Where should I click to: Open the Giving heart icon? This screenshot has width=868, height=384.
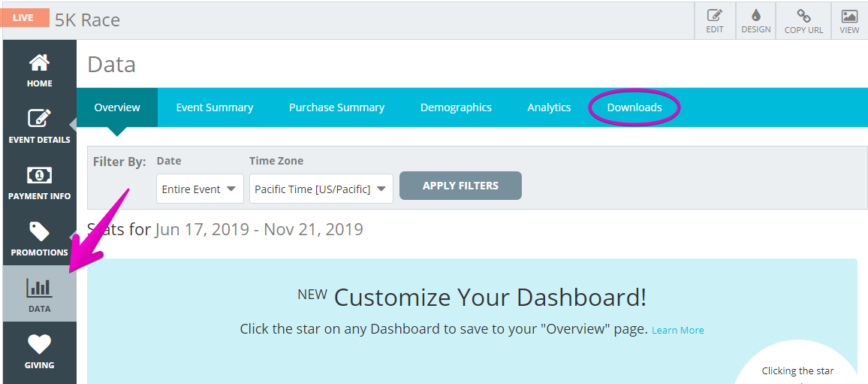(x=39, y=345)
